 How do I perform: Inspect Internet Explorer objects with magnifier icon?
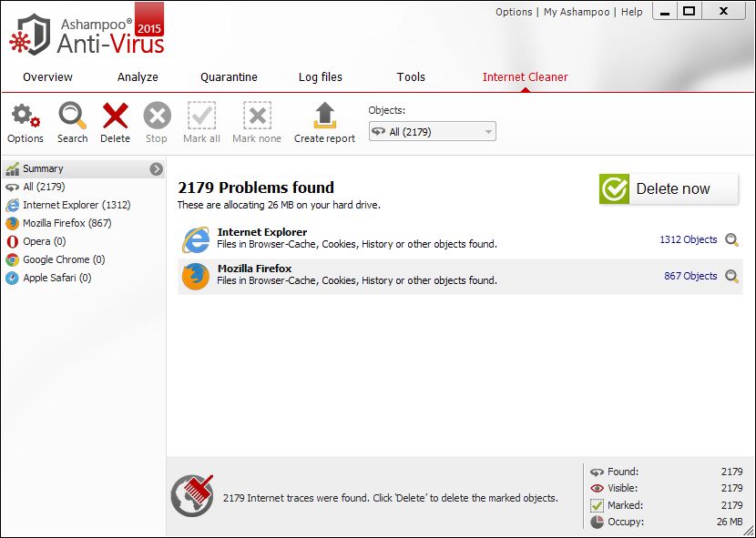pyautogui.click(x=732, y=239)
